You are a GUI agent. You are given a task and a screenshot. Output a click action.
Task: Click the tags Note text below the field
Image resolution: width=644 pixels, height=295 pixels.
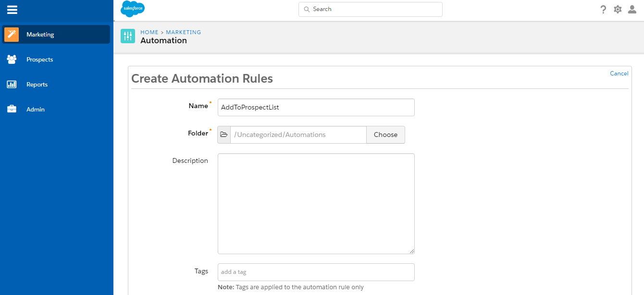tap(291, 287)
